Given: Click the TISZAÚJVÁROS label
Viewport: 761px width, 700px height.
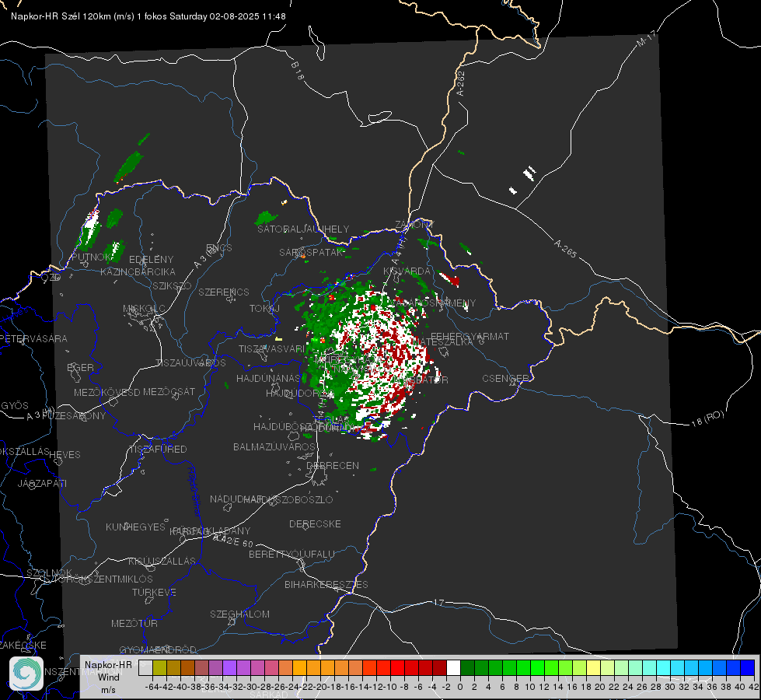Looking at the screenshot, I should click(x=190, y=363).
